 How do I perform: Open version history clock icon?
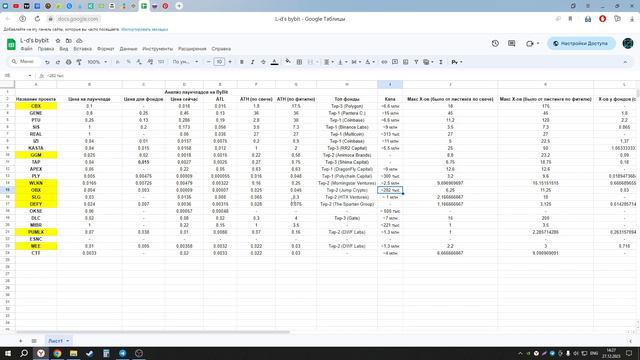(495, 43)
